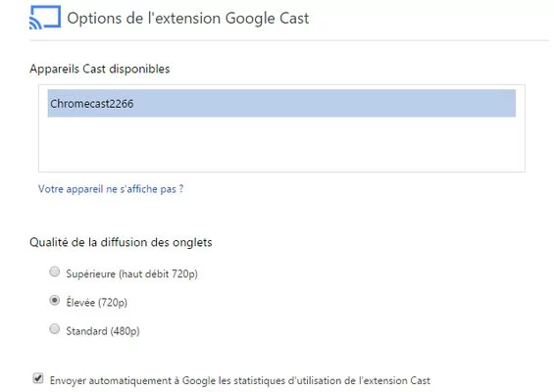Viewport: 554px width, 392px height.
Task: Click the "Supérieure (haut débit 720p)" label text
Action: [x=131, y=273]
